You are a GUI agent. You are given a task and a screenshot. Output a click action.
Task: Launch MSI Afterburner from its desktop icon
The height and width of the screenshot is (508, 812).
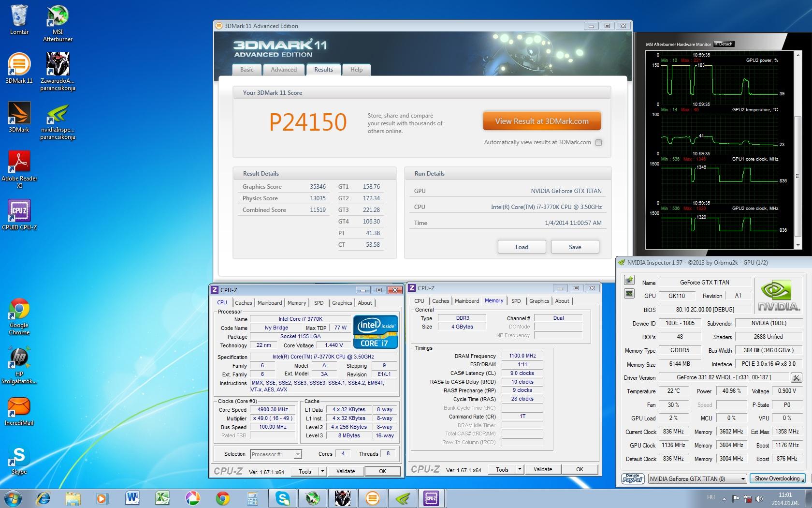pyautogui.click(x=58, y=23)
